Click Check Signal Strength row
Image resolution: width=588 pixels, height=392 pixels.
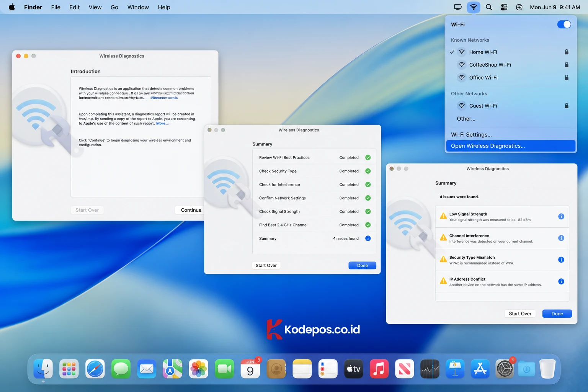tap(314, 211)
